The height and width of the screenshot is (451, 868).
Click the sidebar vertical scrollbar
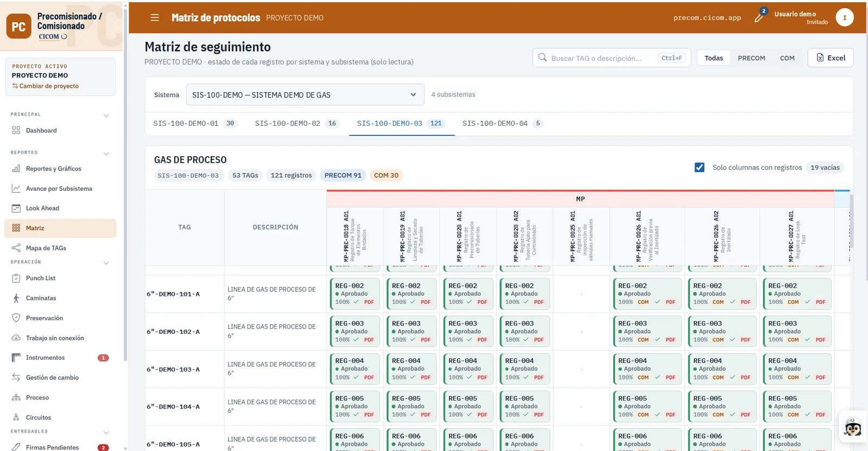125,185
